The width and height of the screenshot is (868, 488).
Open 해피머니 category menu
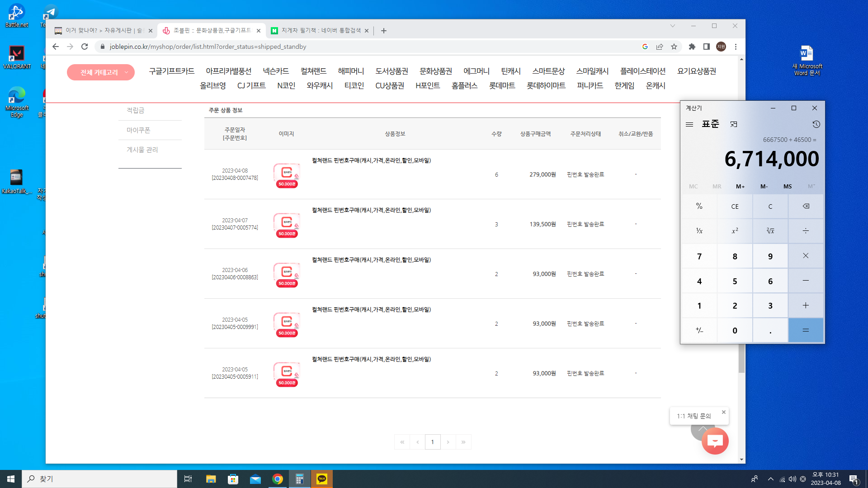pos(351,71)
